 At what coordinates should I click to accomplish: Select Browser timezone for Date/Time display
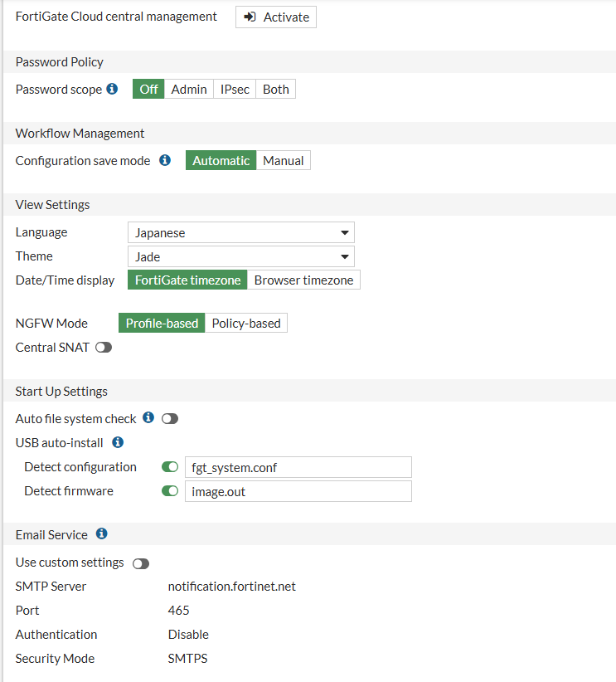pyautogui.click(x=304, y=280)
